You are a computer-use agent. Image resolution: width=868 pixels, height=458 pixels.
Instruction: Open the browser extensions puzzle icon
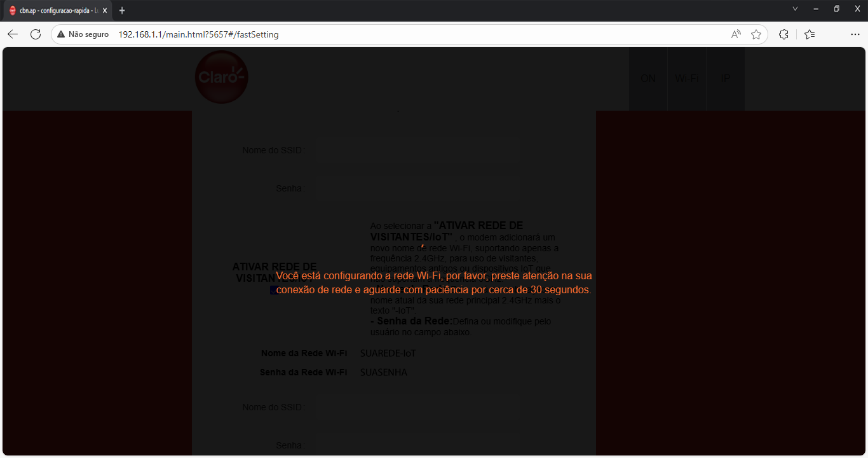(783, 34)
